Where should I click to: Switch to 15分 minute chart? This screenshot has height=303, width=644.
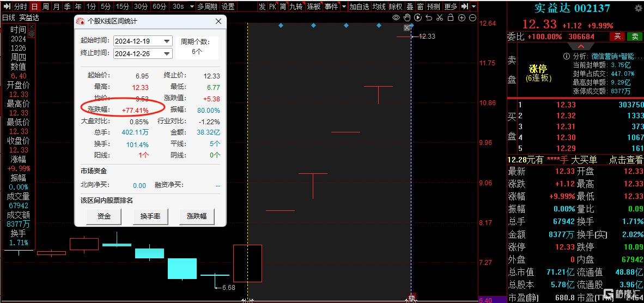point(123,7)
